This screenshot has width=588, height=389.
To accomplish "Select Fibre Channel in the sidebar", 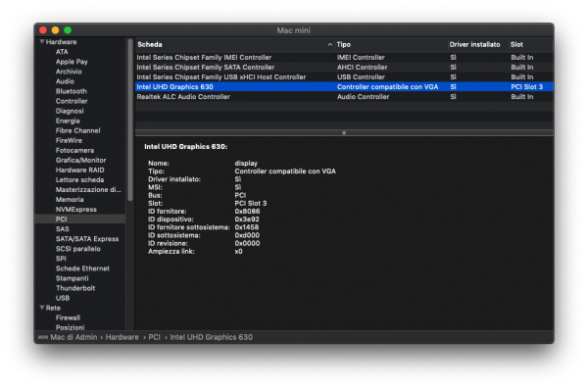I will tap(78, 130).
